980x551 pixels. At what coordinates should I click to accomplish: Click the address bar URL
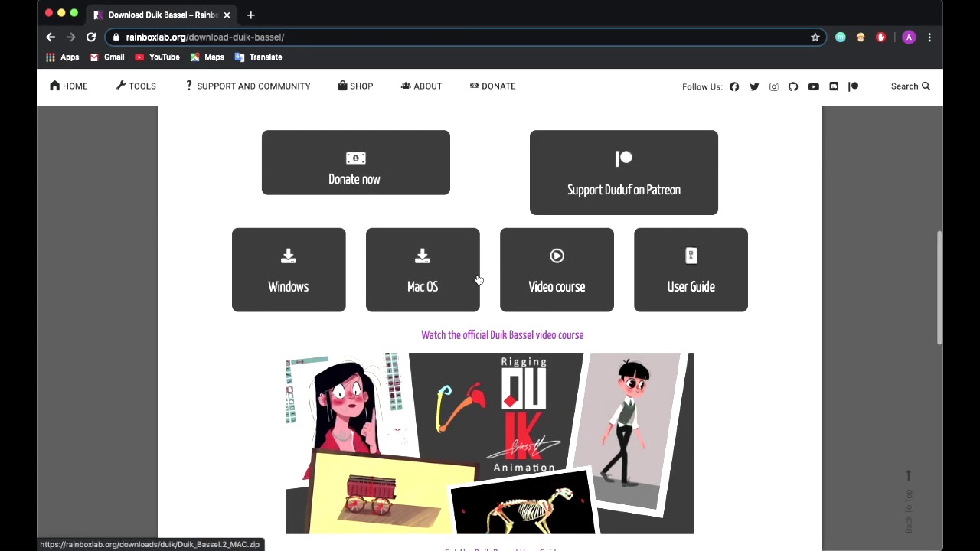point(205,37)
